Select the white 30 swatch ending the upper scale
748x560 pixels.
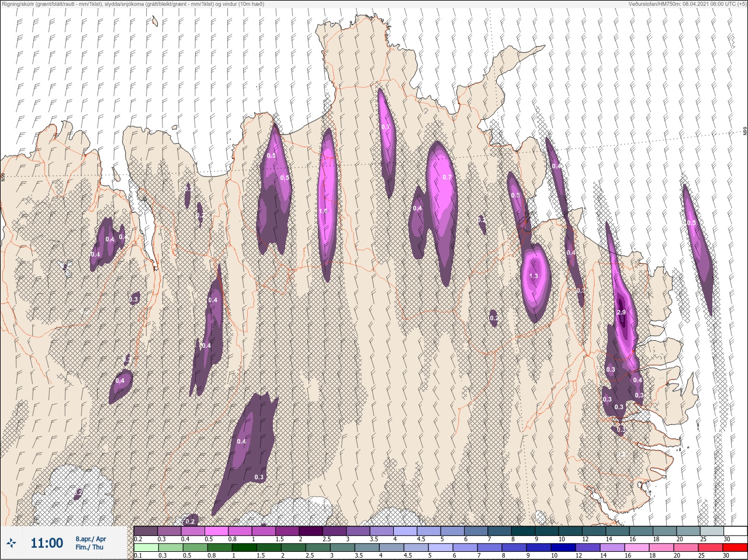point(735,531)
